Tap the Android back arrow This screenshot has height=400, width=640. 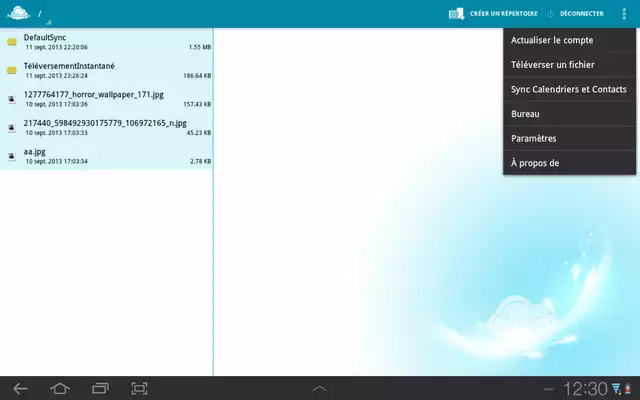20,389
